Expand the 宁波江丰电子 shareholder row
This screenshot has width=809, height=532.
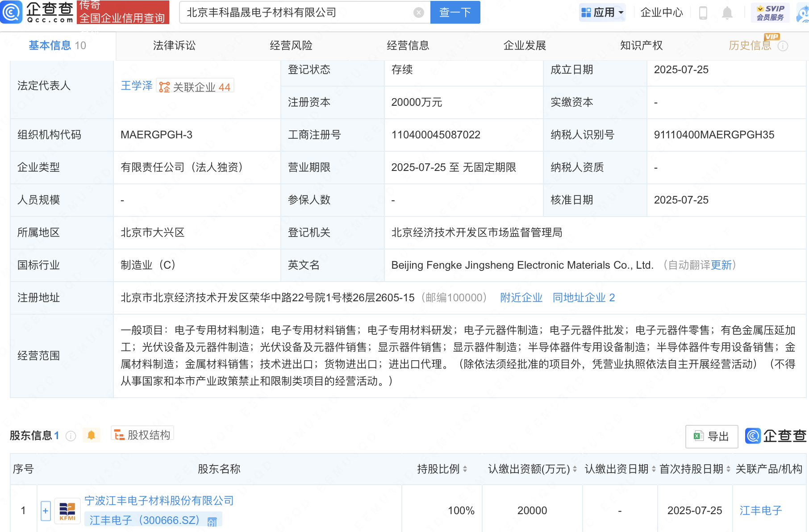46,511
